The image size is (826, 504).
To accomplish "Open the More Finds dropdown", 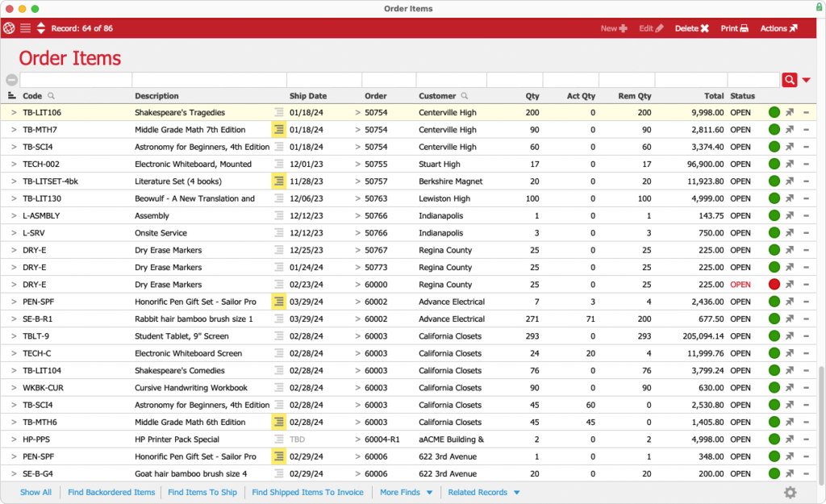I will point(405,492).
